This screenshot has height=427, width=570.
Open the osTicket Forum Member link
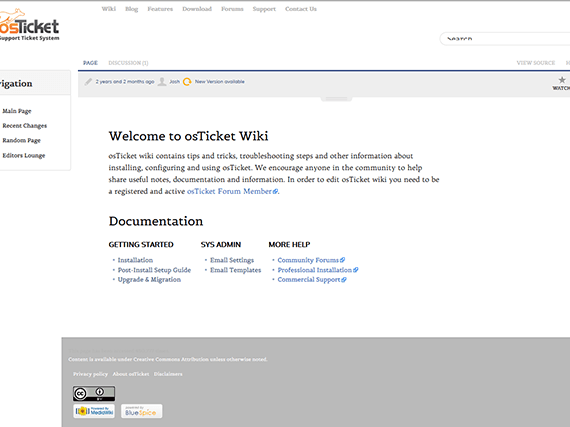(x=232, y=191)
